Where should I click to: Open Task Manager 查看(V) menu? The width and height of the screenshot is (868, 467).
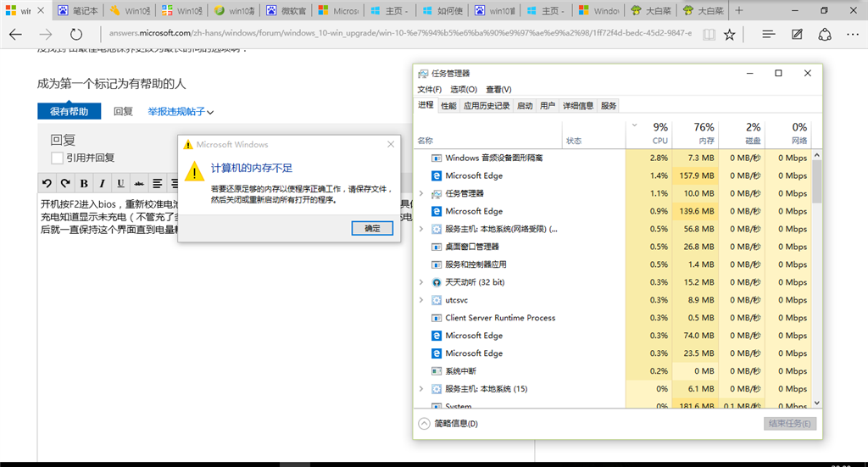[498, 89]
